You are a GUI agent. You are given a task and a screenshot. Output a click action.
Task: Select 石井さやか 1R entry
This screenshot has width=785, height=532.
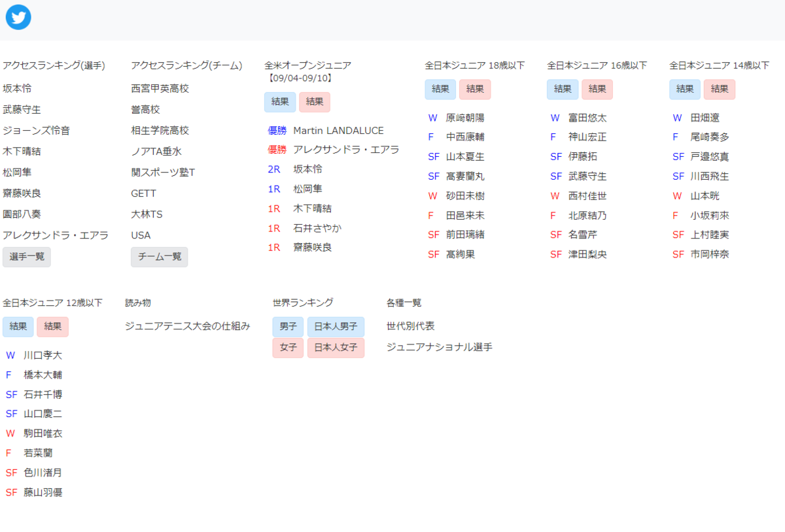[317, 228]
